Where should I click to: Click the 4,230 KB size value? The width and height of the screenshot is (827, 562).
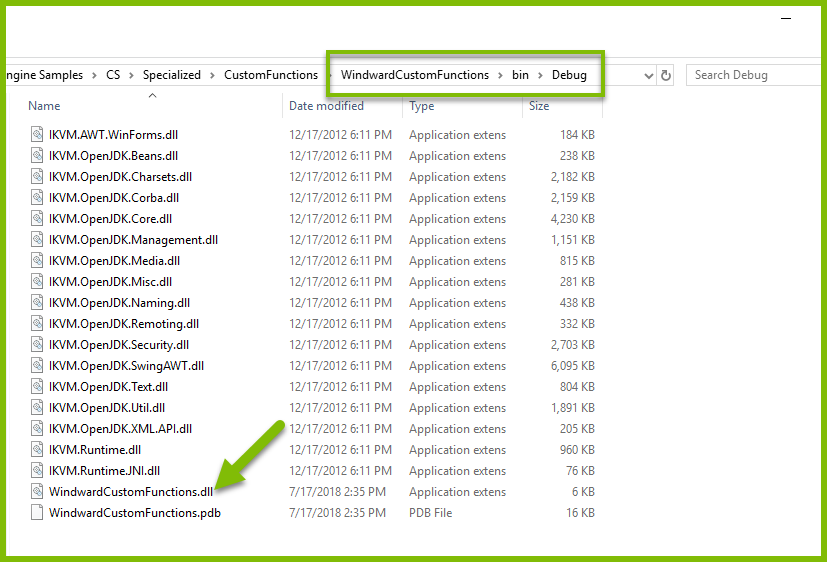click(x=573, y=219)
